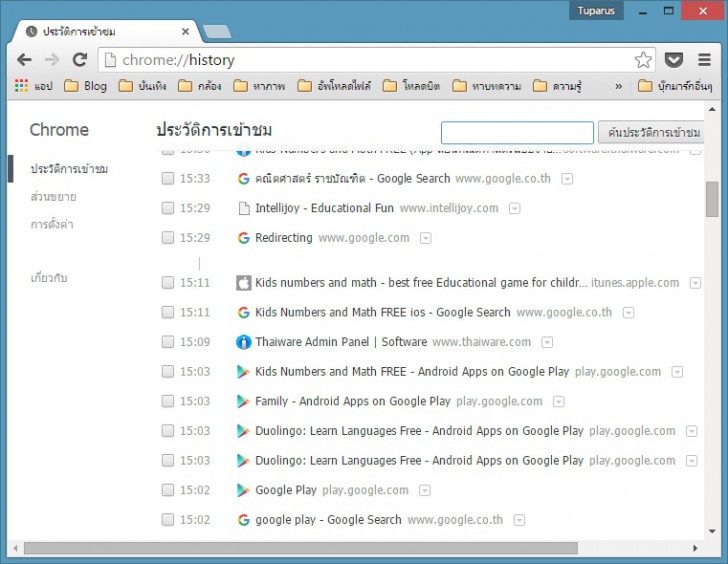This screenshot has width=728, height=564.
Task: Open the Apps grid shortcut in bookmarks bar
Action: click(21, 86)
